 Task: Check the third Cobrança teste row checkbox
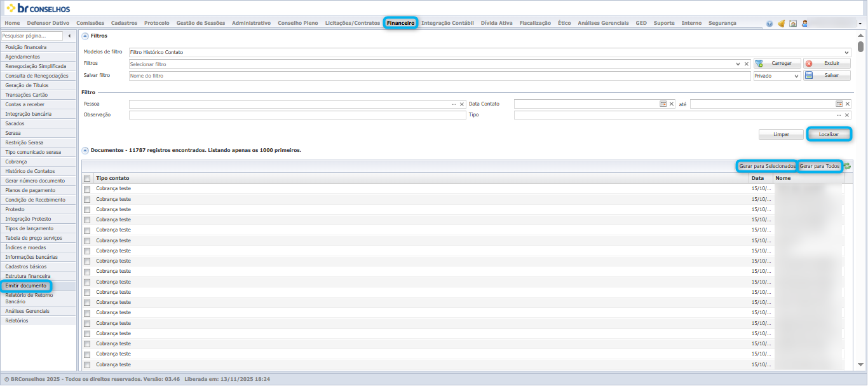pyautogui.click(x=87, y=209)
